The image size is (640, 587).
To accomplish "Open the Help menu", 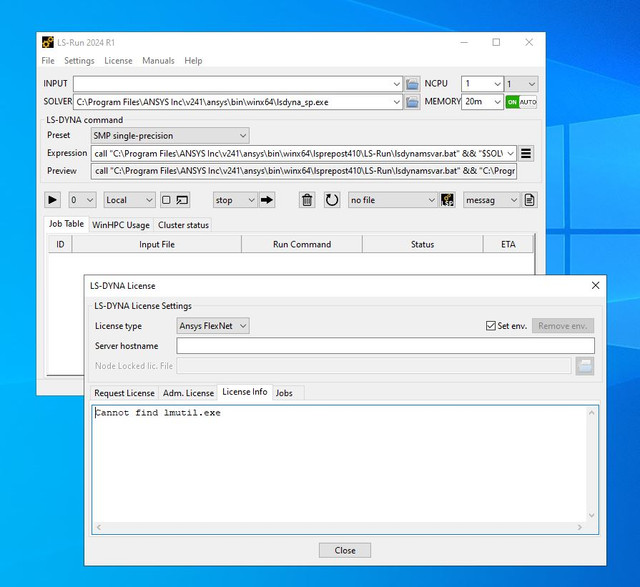I will click(x=193, y=61).
